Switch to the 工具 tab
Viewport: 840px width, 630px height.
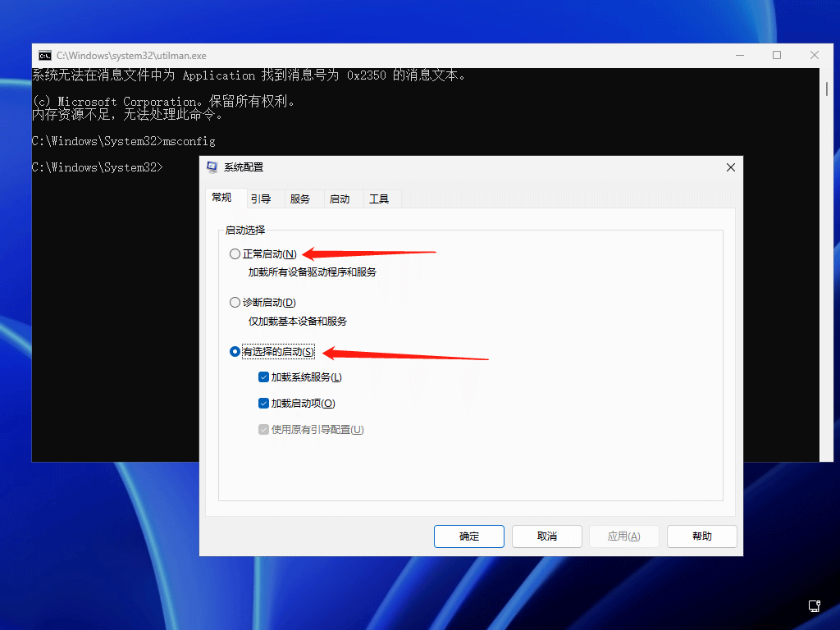tap(379, 199)
